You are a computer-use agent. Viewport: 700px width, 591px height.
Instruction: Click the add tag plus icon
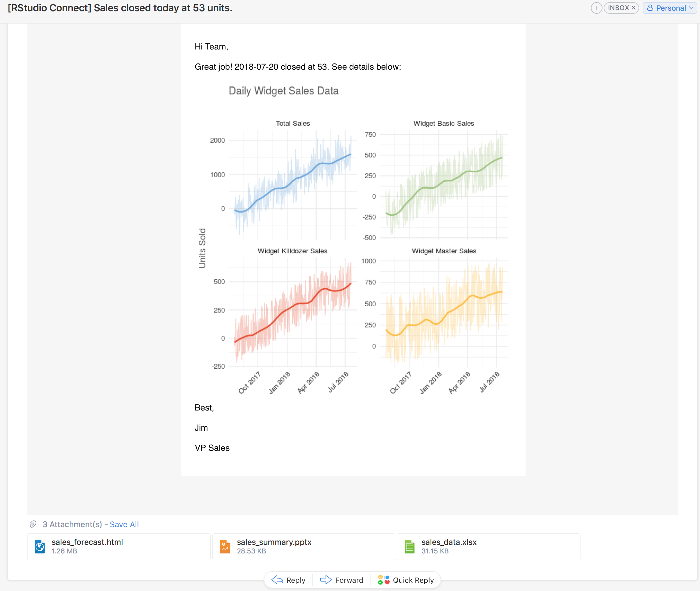coord(596,8)
